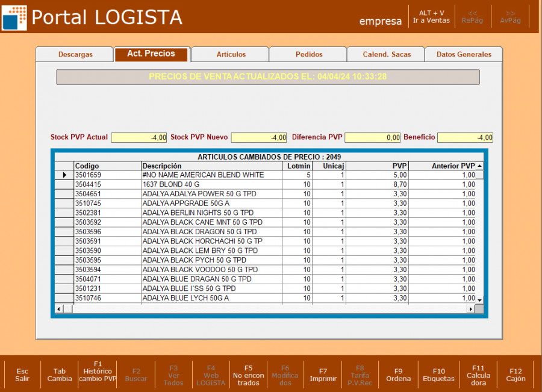Screen dimensions: 542x392
Task: Open F1 Histórico cambio PVP
Action: (x=98, y=372)
